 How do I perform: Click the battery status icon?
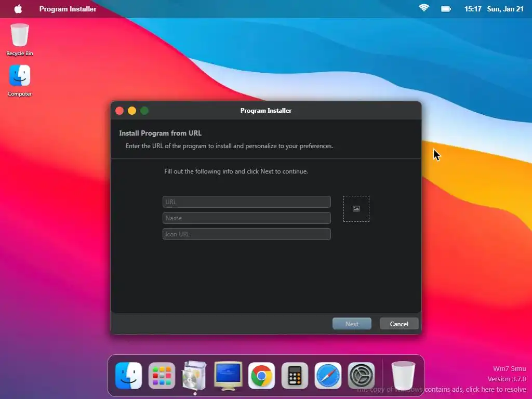(446, 9)
